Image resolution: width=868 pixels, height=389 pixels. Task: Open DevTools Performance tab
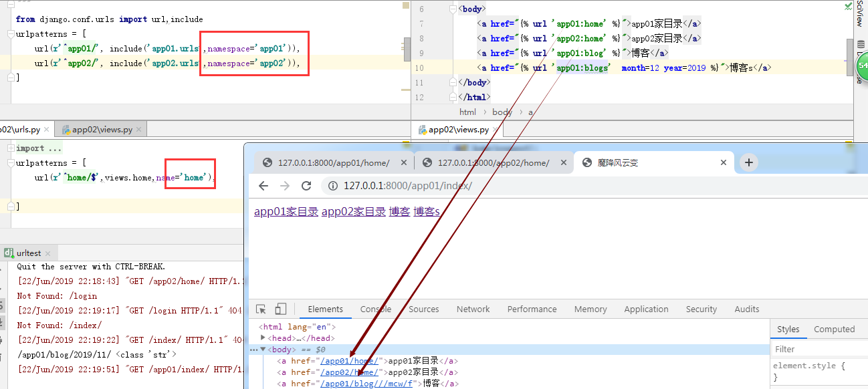pos(532,309)
